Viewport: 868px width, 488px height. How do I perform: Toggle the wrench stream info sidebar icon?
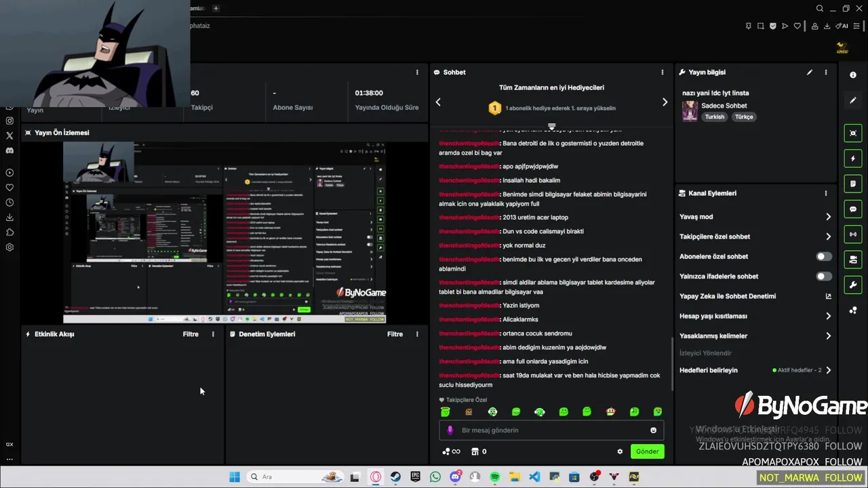point(853,285)
